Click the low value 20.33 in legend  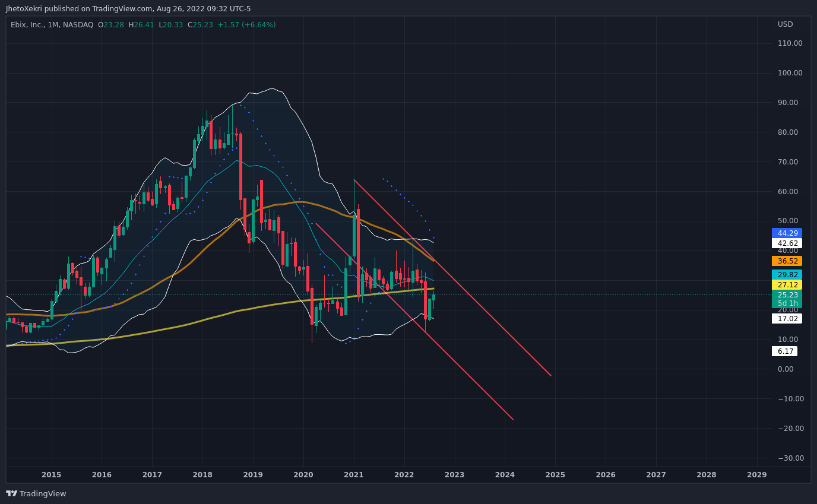(173, 25)
